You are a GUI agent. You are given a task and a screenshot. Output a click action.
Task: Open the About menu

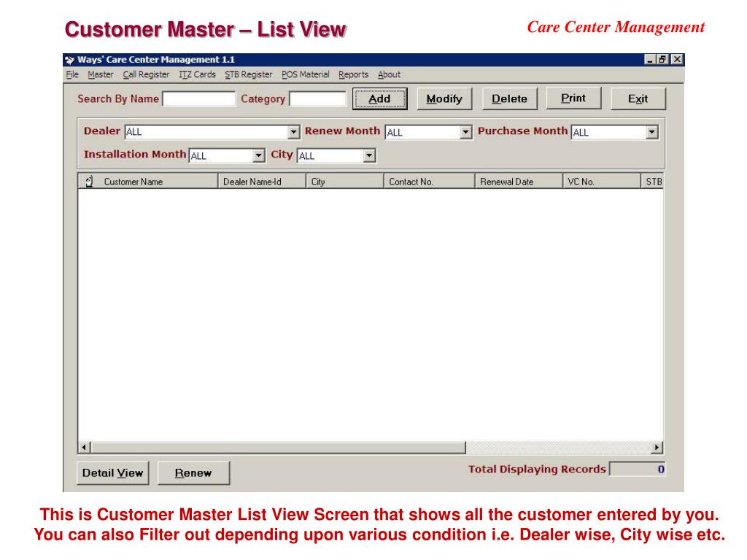390,75
